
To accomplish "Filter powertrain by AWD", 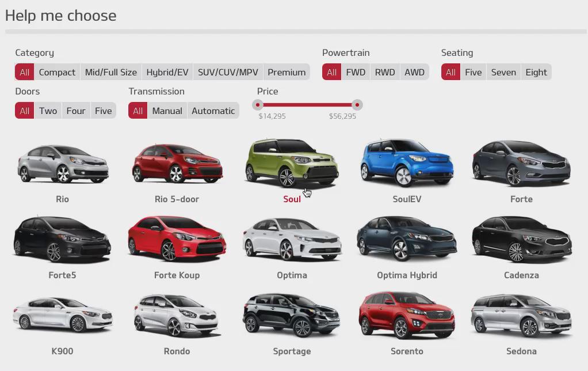I will tap(414, 72).
